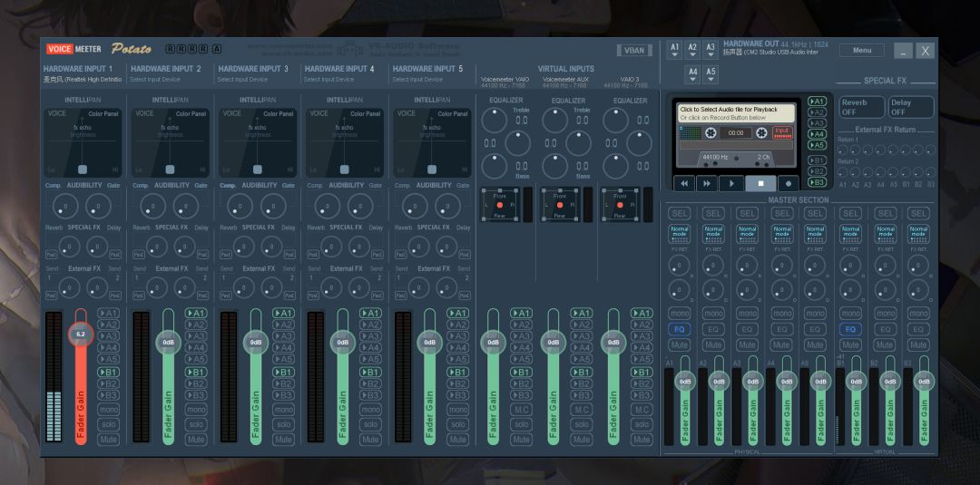
Task: Mute the Hardware Input 1 strip
Action: pos(109,439)
